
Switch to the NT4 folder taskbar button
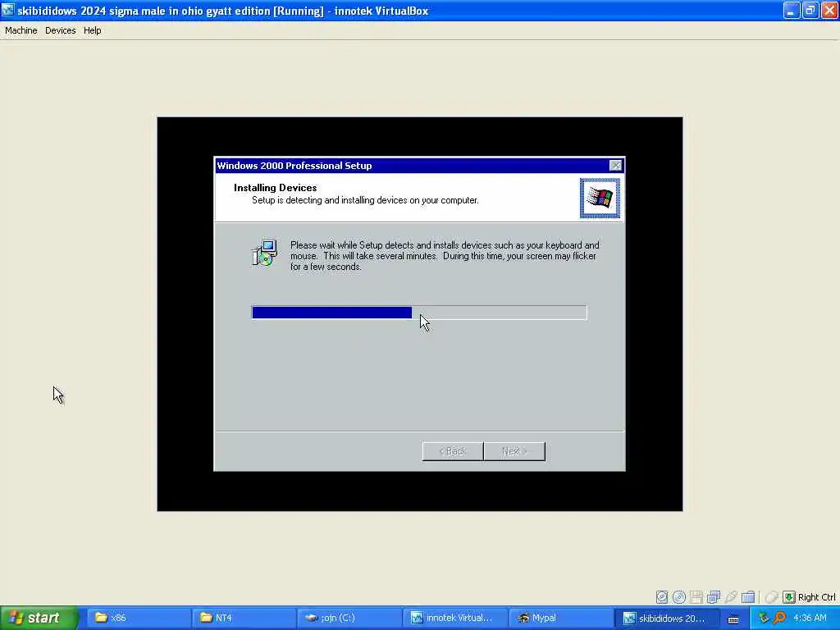(243, 618)
